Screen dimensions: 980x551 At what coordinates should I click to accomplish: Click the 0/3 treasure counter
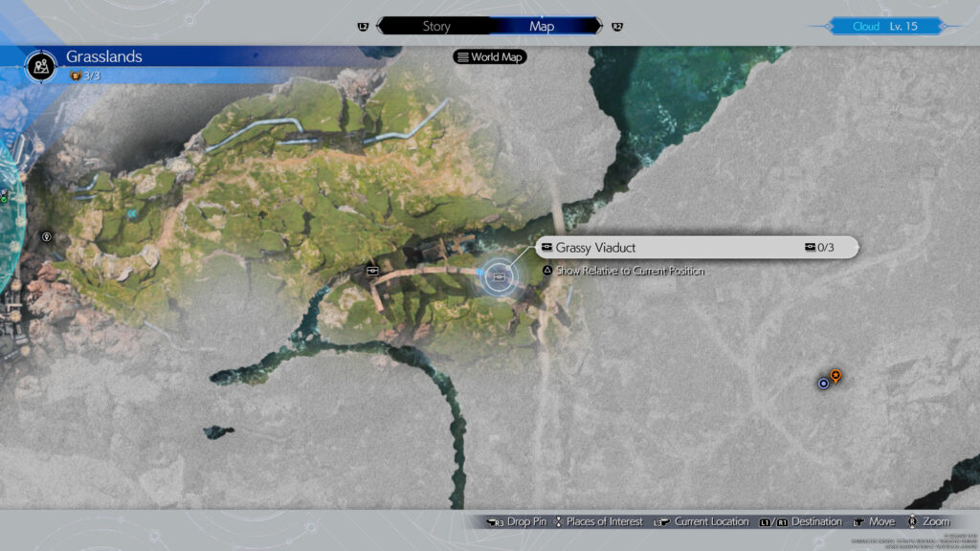[819, 248]
